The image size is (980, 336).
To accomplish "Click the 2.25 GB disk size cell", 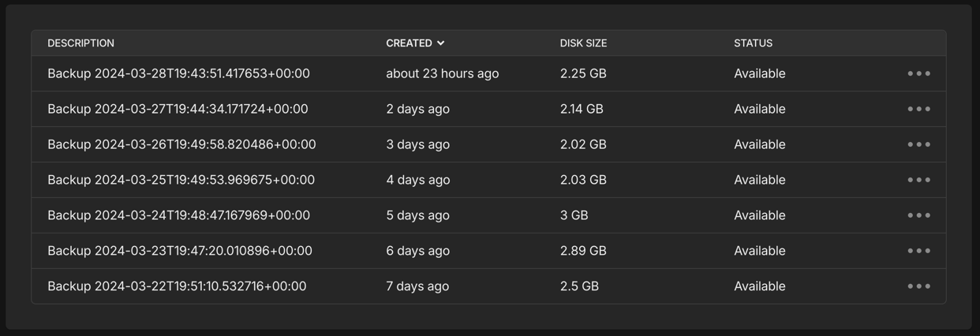I will [583, 73].
